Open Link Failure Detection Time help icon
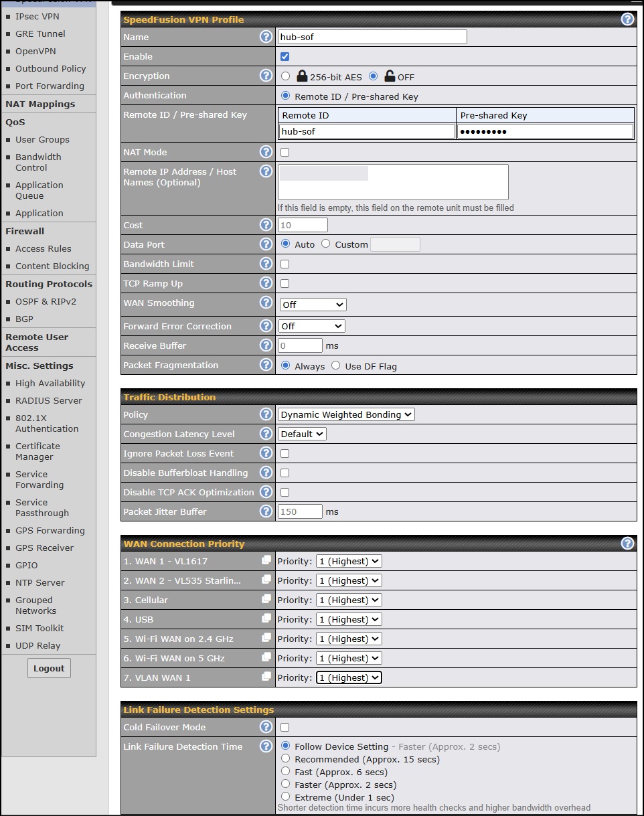 click(266, 746)
